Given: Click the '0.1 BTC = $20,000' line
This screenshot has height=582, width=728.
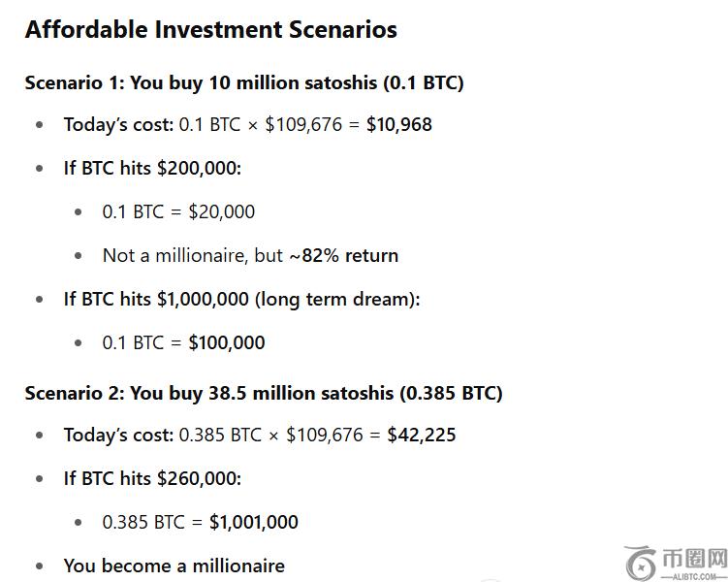Looking at the screenshot, I should (x=178, y=211).
